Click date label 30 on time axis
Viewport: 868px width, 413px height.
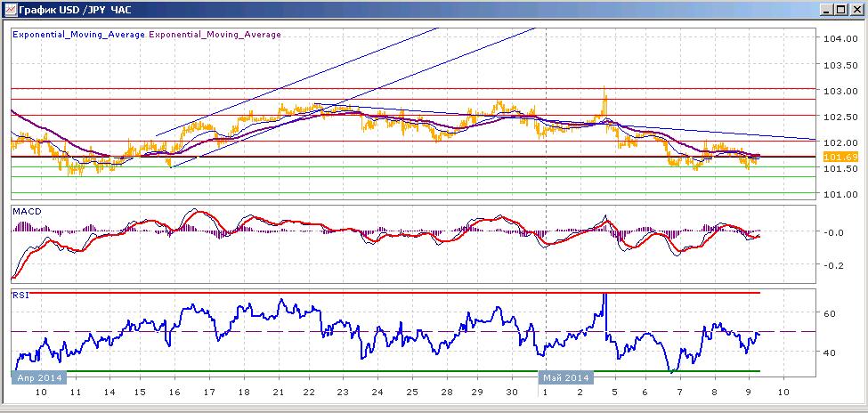tap(513, 392)
